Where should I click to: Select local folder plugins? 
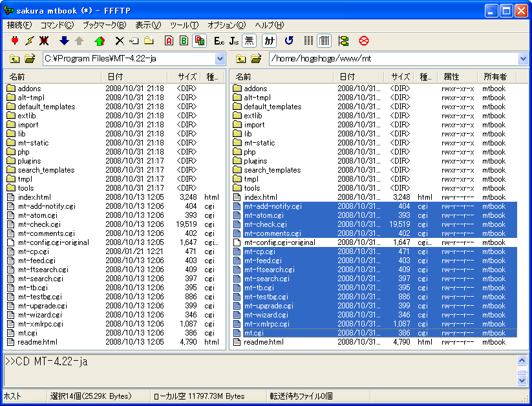(29, 161)
